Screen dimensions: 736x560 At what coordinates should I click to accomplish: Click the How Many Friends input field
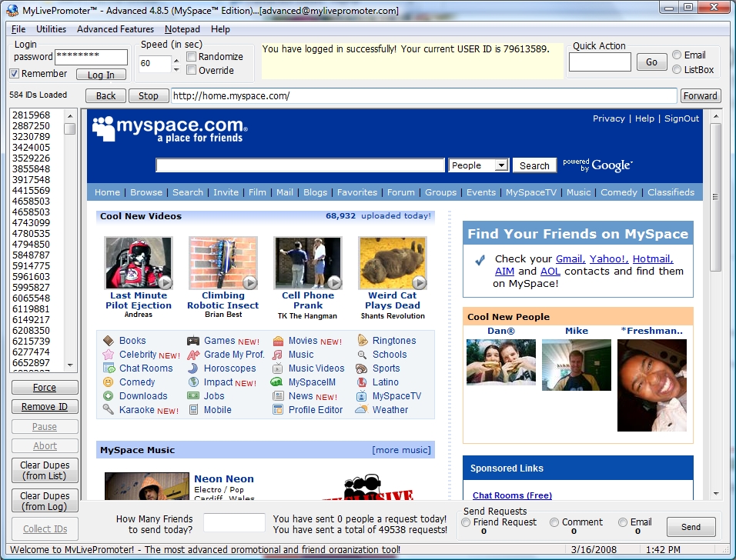235,522
